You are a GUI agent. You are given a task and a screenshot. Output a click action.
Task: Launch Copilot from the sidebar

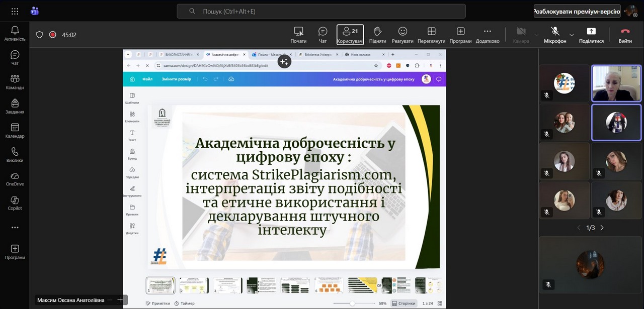click(x=15, y=203)
